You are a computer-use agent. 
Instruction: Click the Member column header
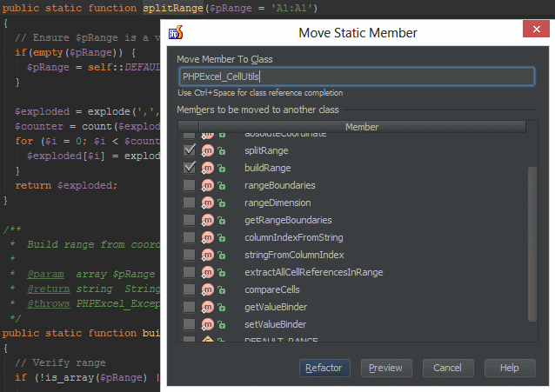pyautogui.click(x=362, y=127)
